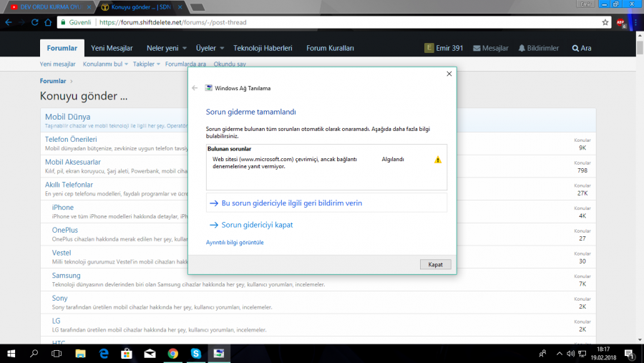This screenshot has width=644, height=363.
Task: Open Forum Kuralları
Action: [x=330, y=48]
